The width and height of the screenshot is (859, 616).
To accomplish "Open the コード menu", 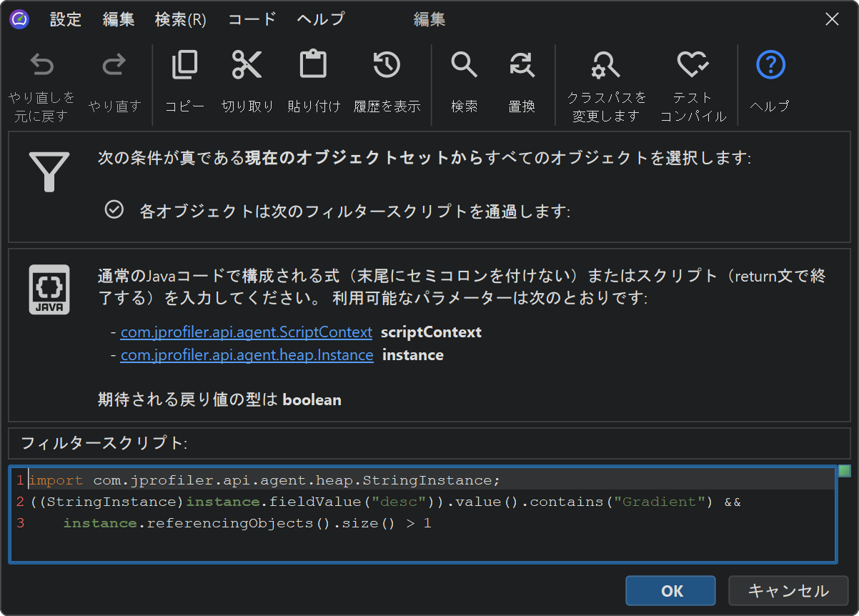I will (252, 19).
